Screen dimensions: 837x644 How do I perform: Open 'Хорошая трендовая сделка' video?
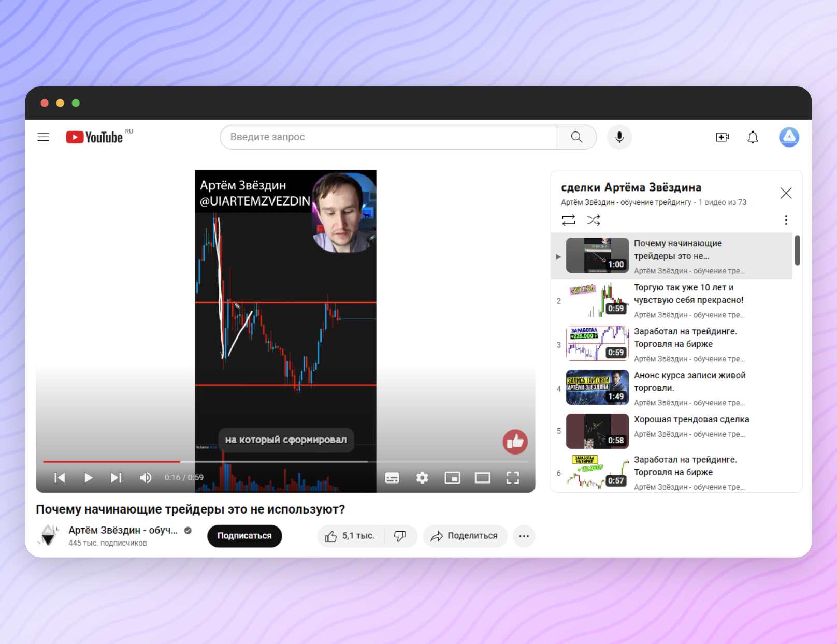tap(672, 431)
